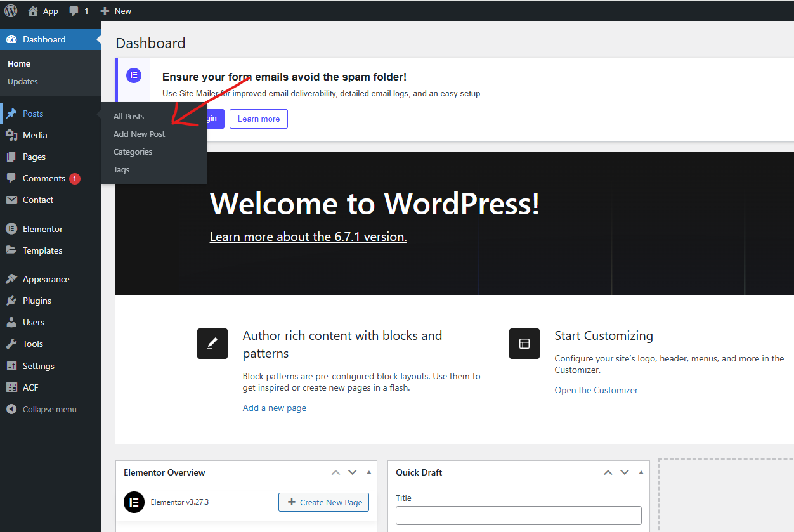Click the Site Mailer Elementor notice icon
Image resolution: width=794 pixels, height=532 pixels.
[x=133, y=75]
